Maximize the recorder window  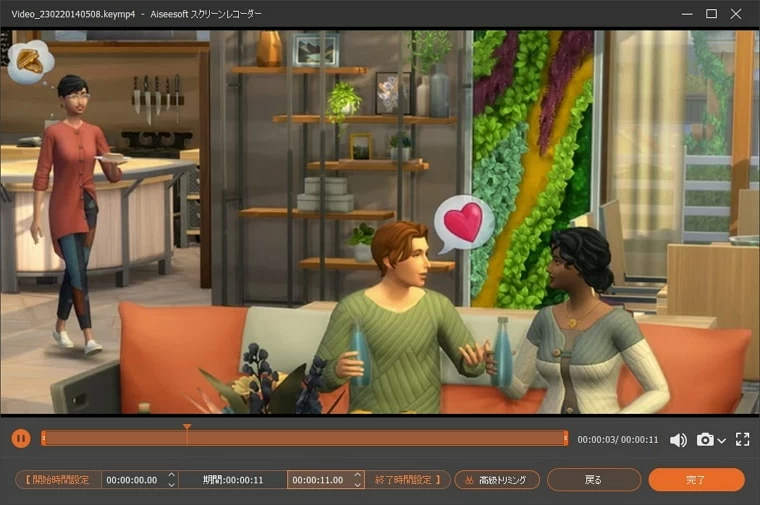pyautogui.click(x=711, y=14)
